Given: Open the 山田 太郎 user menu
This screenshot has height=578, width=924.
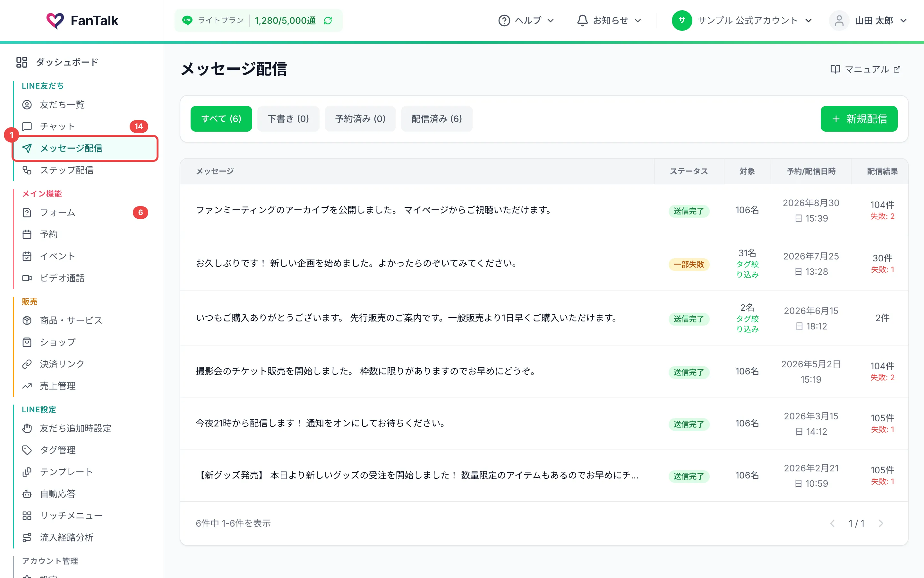Looking at the screenshot, I should coord(868,20).
